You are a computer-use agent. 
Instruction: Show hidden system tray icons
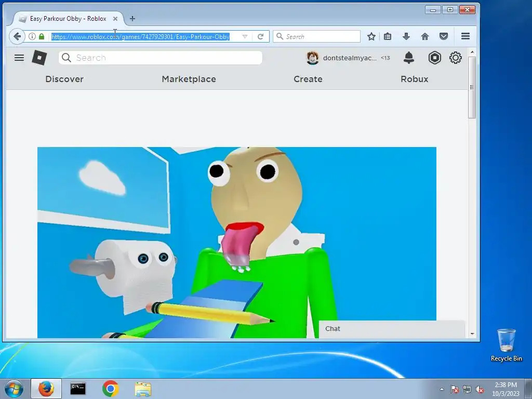[x=442, y=390]
